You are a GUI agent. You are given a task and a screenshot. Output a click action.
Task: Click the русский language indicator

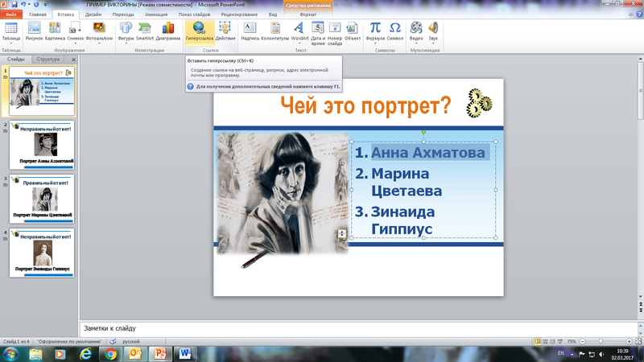tap(131, 341)
